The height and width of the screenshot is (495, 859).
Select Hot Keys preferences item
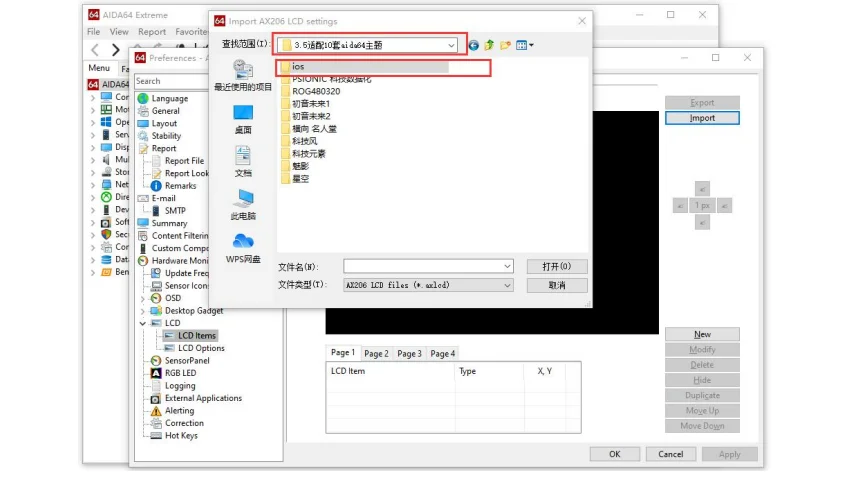181,435
